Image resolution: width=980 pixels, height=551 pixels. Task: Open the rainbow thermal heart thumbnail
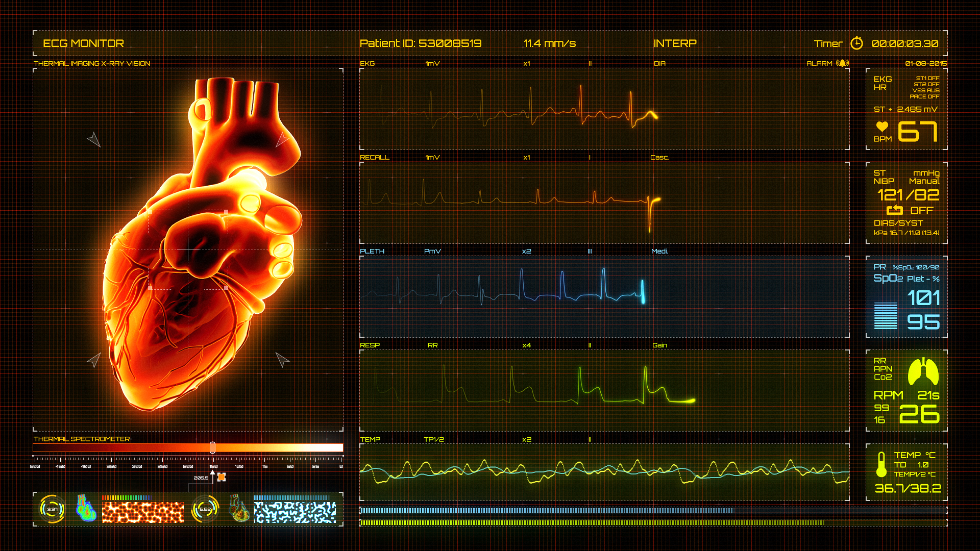coord(86,508)
